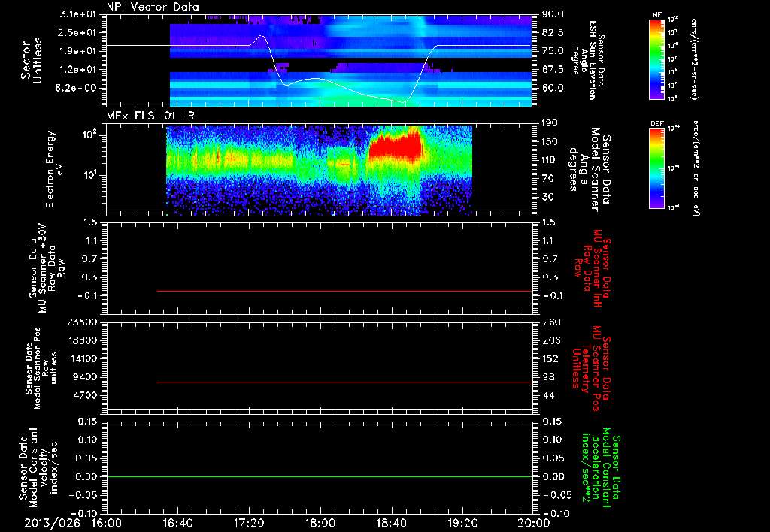Select the red MU Scanner Int axis title
This screenshot has width=770, height=532.
tap(593, 268)
